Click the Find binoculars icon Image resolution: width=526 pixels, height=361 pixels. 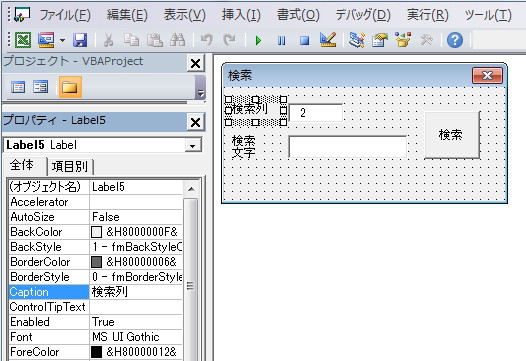pos(177,40)
